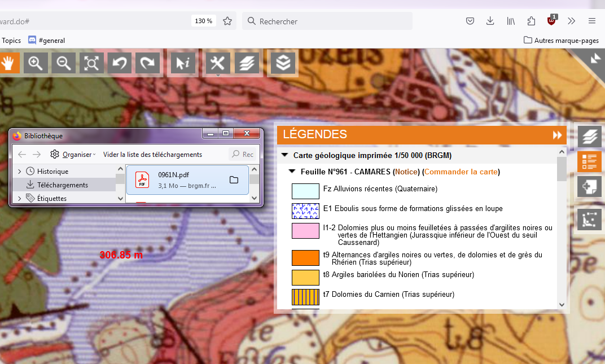Show containing folder for 0961N.pdf
Screen dimensions: 605x364
234,180
